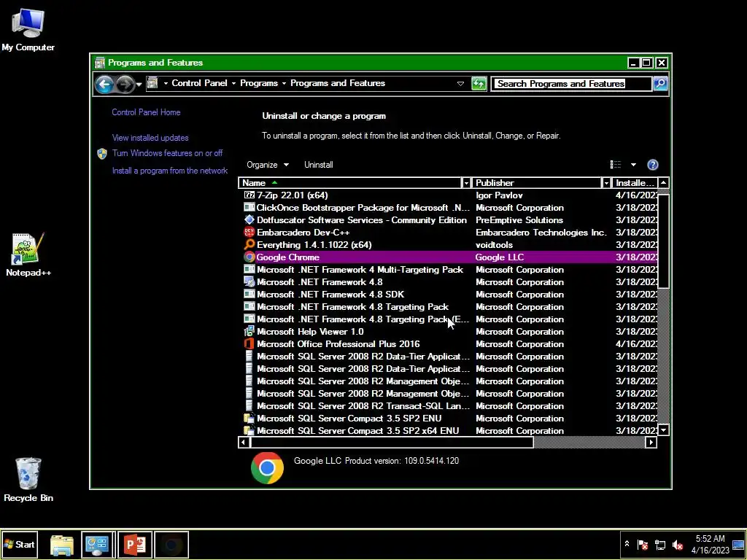Click Programs and Features in breadcrumb
This screenshot has width=747, height=560.
[x=338, y=83]
